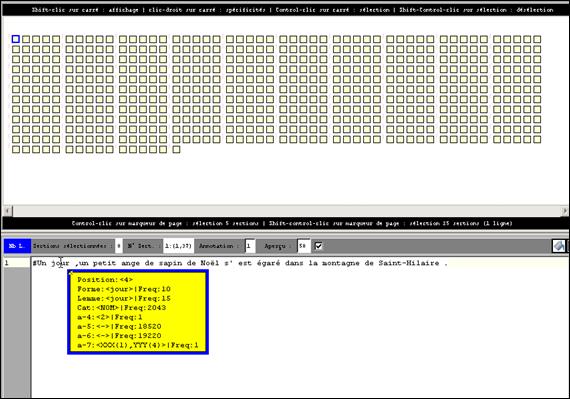Click the left arrow of the horizontal scrollbar

[8, 210]
